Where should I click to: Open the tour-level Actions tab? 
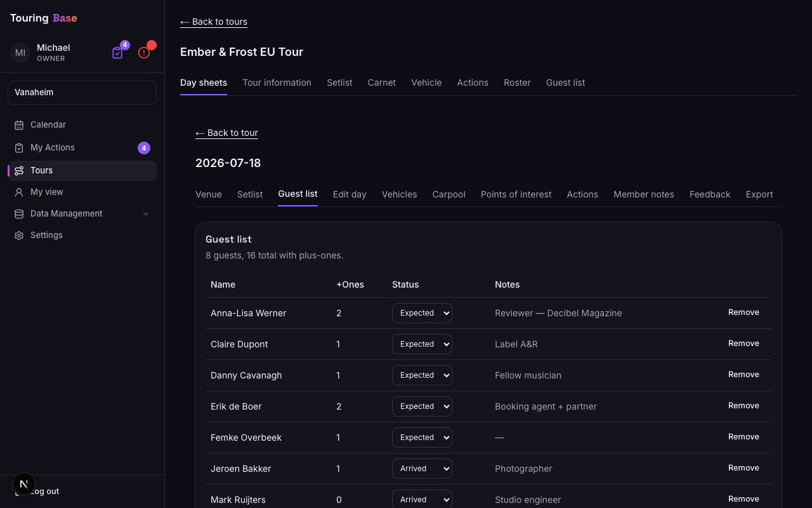473,83
